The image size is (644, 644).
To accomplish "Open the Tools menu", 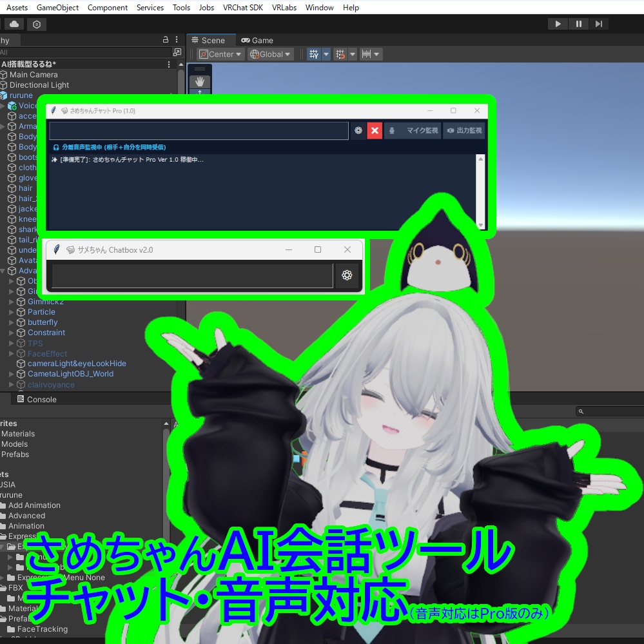I will [x=181, y=7].
